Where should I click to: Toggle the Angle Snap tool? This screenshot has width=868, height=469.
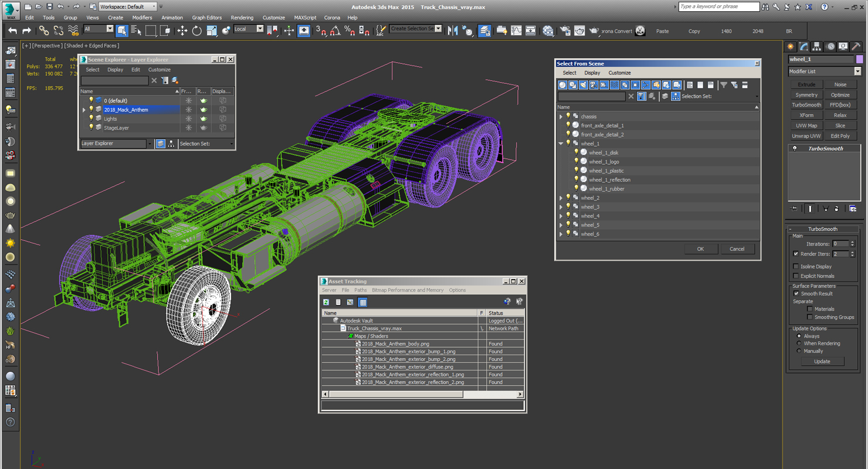[335, 30]
